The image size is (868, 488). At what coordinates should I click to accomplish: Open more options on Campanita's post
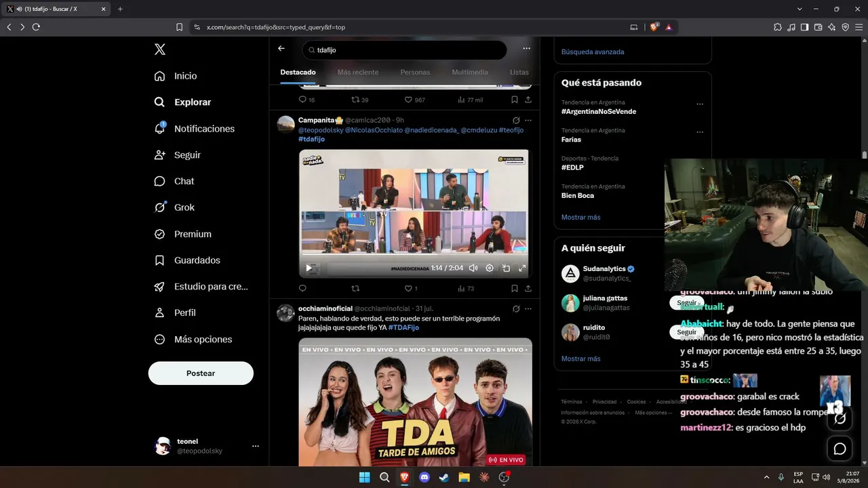528,120
